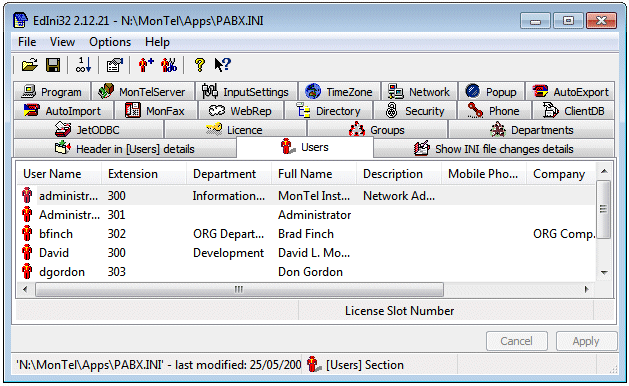
Task: Click the horizontal scrollbar left arrow
Action: click(x=25, y=289)
